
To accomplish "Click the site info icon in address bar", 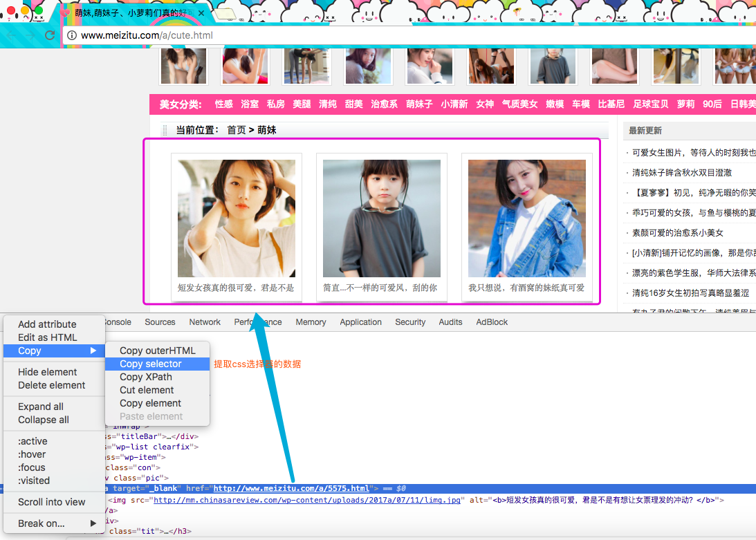I will pos(72,35).
